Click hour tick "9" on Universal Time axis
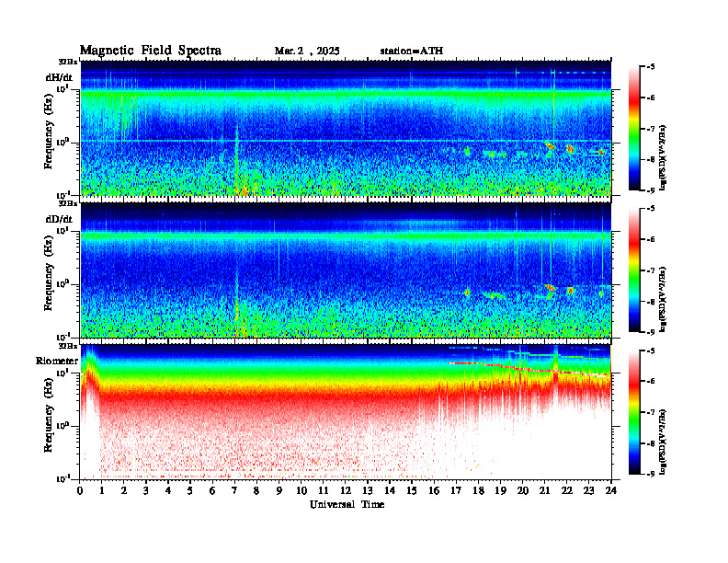This screenshot has height=563, width=728. 279,490
